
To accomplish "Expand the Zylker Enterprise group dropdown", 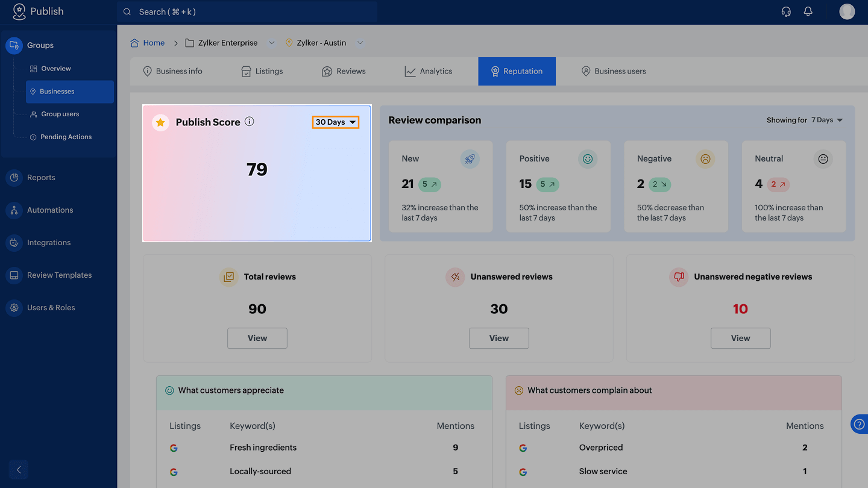I will [x=271, y=43].
